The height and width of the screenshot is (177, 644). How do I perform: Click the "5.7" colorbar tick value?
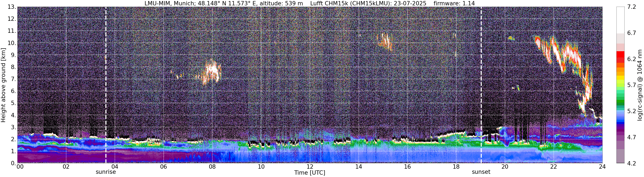click(x=632, y=85)
